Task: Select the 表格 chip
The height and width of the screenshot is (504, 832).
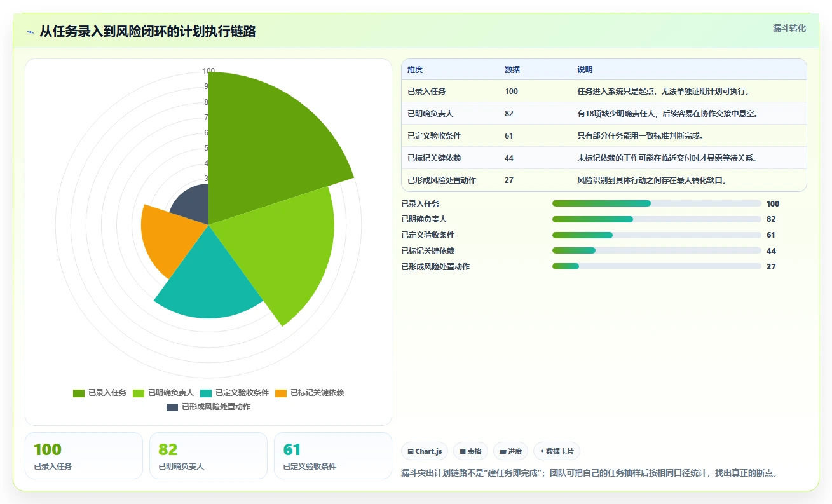Action: 470,451
